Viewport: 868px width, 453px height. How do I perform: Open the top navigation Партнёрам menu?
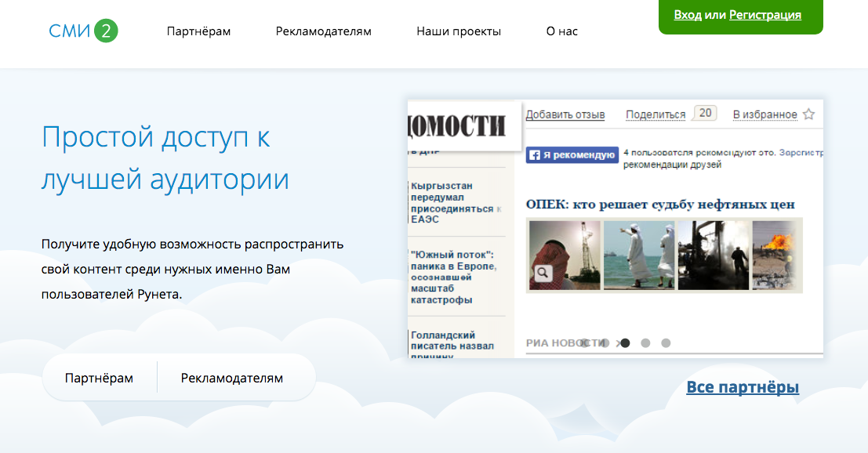tap(198, 31)
